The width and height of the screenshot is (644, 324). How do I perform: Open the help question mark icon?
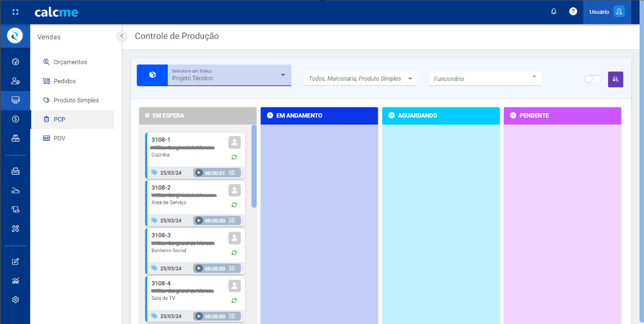click(573, 11)
